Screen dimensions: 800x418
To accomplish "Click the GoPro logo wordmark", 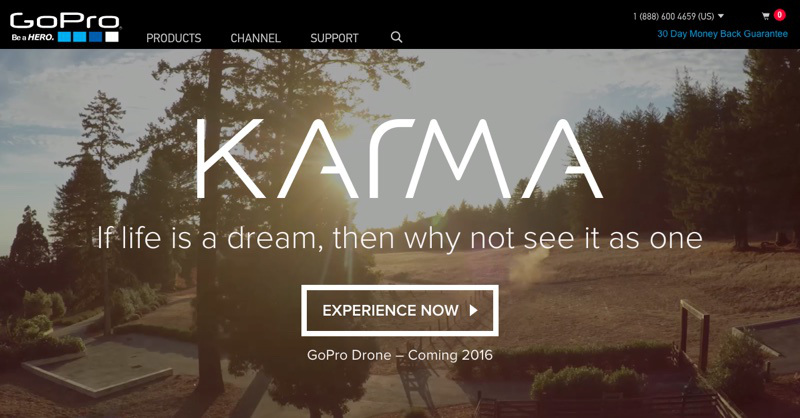I will point(65,20).
